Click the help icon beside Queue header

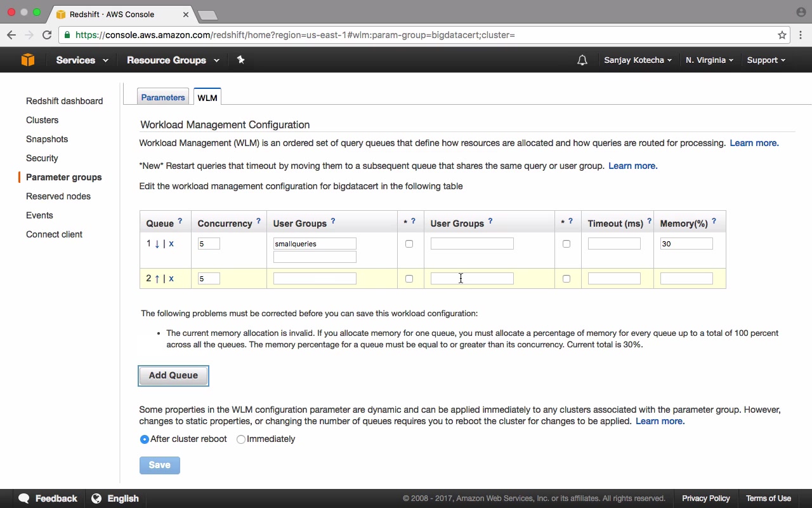click(x=180, y=221)
